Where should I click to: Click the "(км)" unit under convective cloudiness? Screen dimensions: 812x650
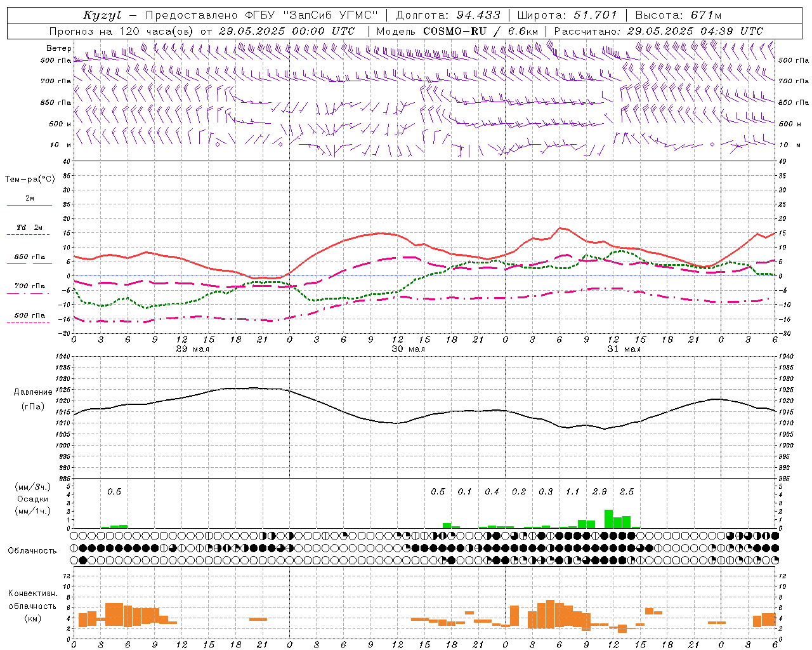coord(32,618)
